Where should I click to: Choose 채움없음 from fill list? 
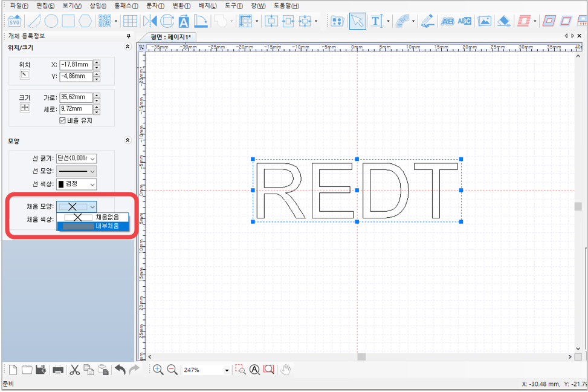click(x=92, y=217)
